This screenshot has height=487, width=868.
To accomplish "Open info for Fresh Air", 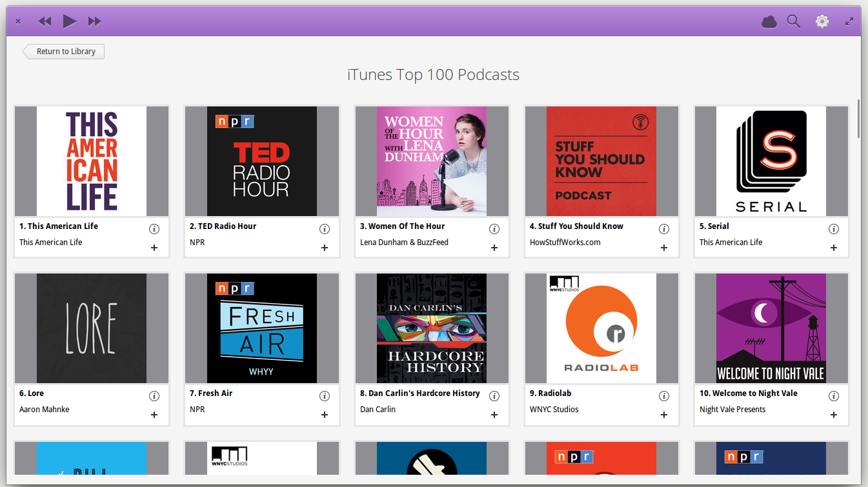I will point(324,395).
